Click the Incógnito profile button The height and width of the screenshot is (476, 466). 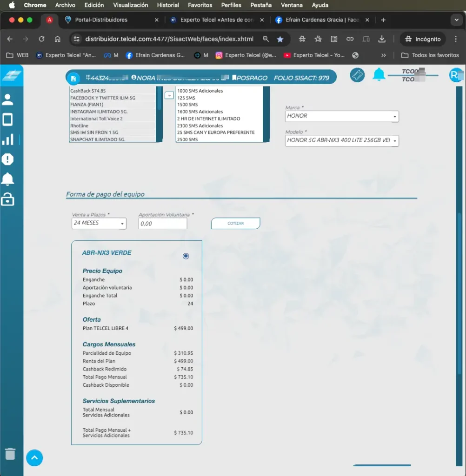click(423, 39)
